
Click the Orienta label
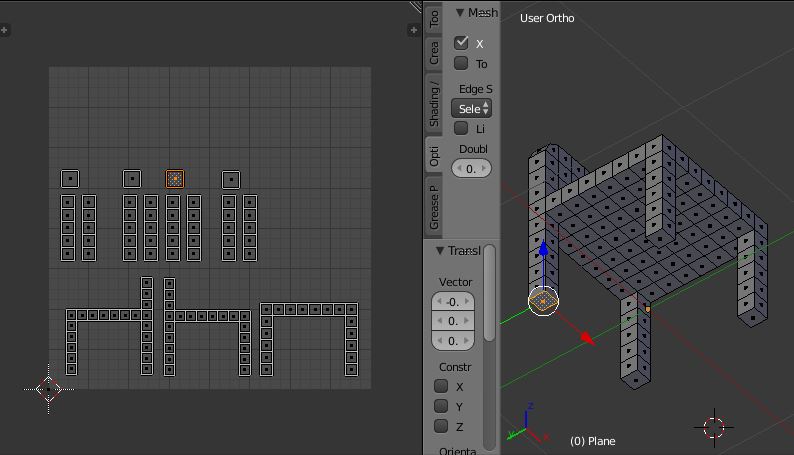(457, 451)
